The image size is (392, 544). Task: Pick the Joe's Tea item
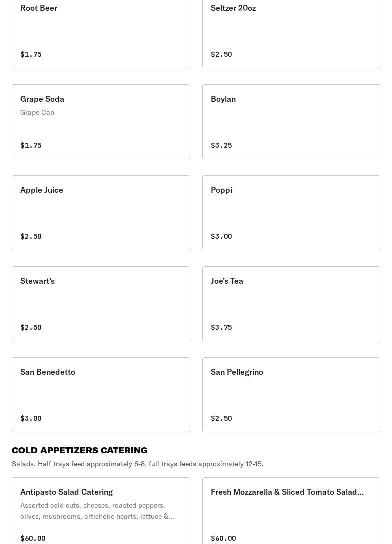pyautogui.click(x=291, y=304)
